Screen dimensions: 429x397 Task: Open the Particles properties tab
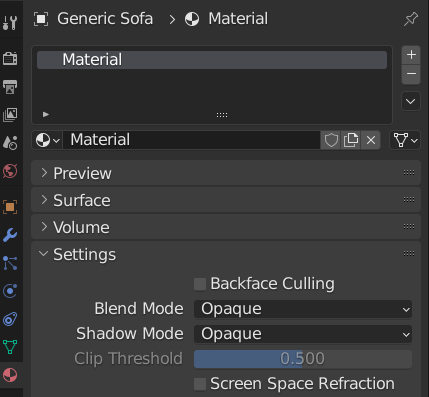(x=10, y=263)
